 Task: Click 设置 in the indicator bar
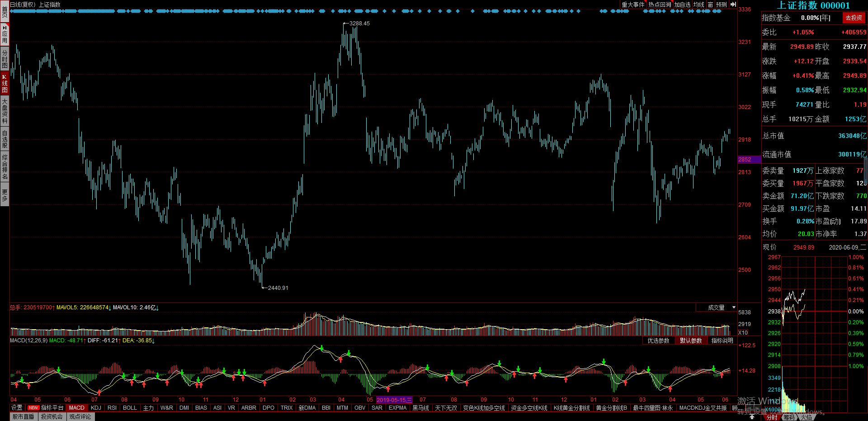click(x=17, y=407)
